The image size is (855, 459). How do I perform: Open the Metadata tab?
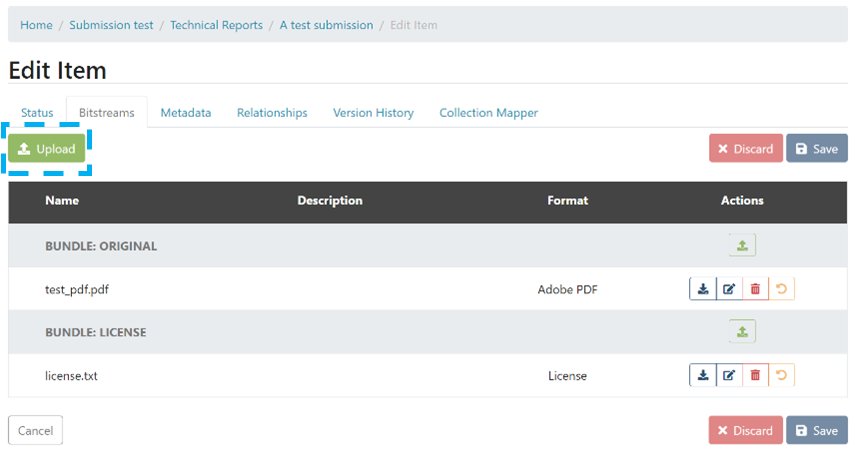[x=186, y=113]
